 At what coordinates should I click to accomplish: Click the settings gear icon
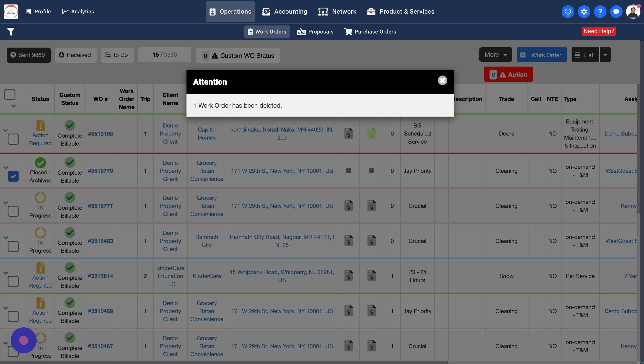click(x=584, y=11)
